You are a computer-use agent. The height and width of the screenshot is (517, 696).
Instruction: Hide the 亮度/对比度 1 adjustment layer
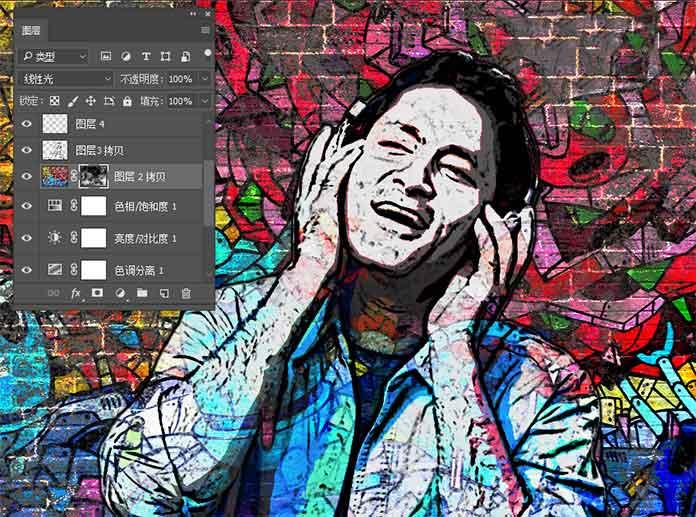27,238
